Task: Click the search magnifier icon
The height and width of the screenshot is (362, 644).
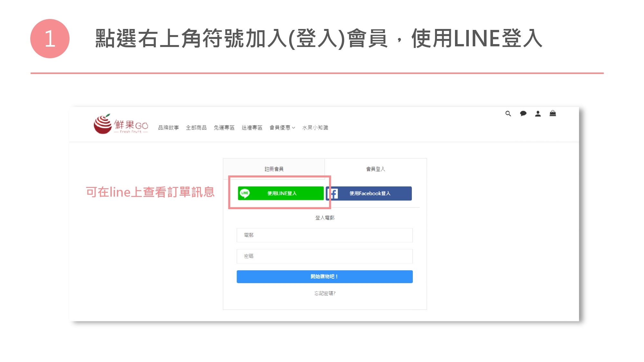Action: coord(508,114)
